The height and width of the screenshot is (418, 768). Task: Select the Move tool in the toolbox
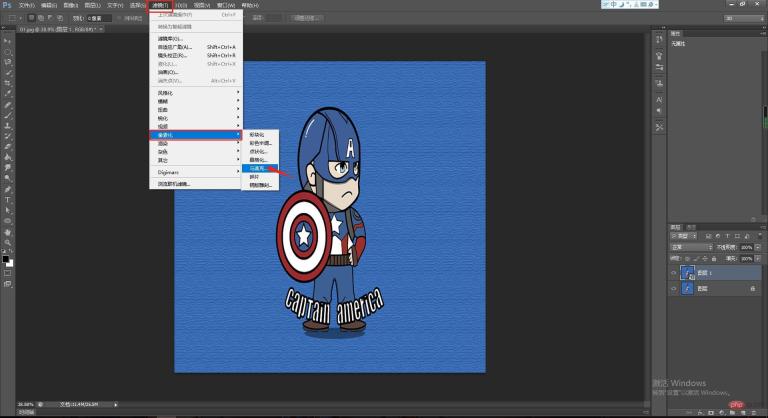pos(7,40)
